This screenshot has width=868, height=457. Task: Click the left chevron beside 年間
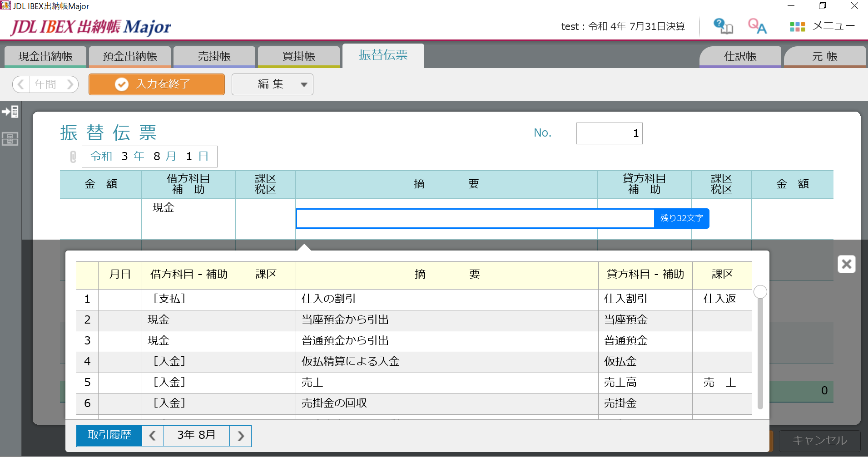(20, 84)
